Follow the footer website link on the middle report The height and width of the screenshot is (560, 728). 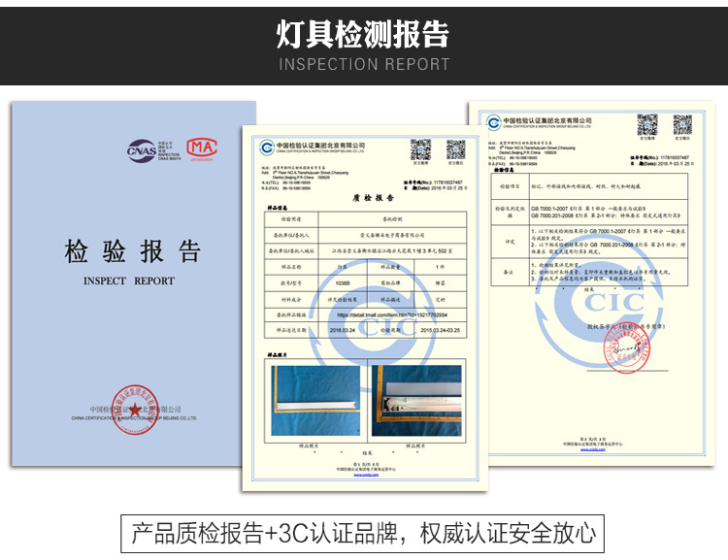coord(366,475)
